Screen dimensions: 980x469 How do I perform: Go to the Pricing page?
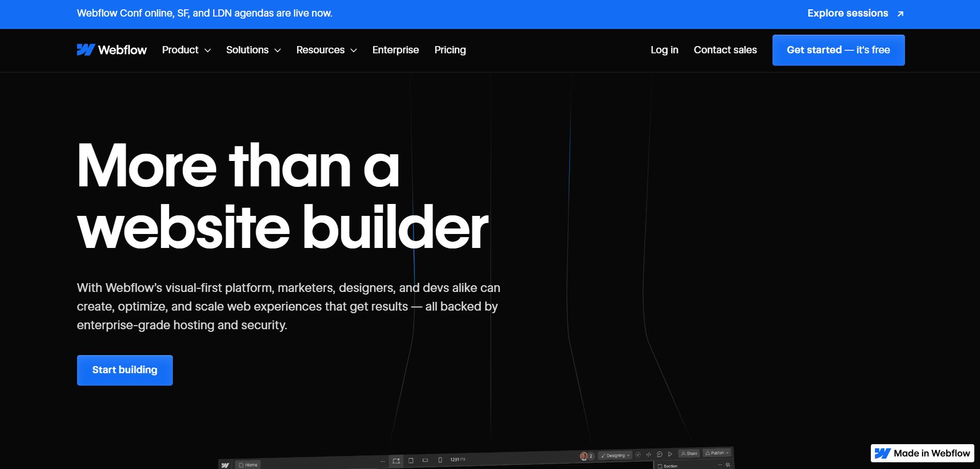(x=450, y=50)
